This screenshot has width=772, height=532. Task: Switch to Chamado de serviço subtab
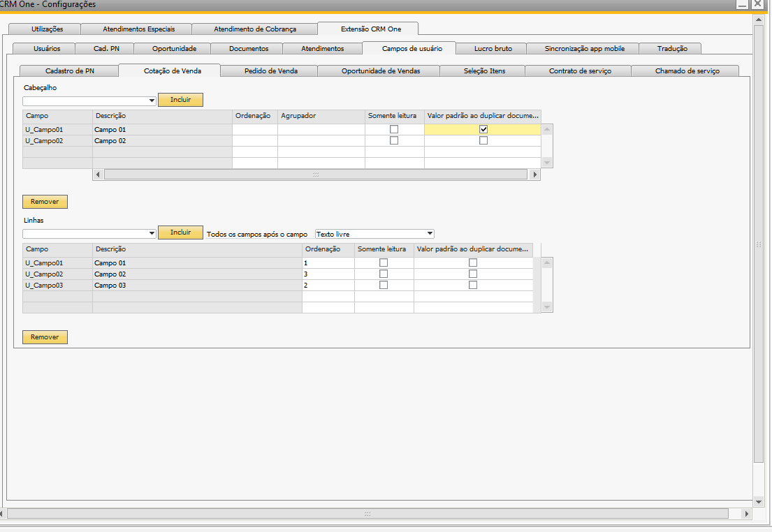(x=687, y=71)
